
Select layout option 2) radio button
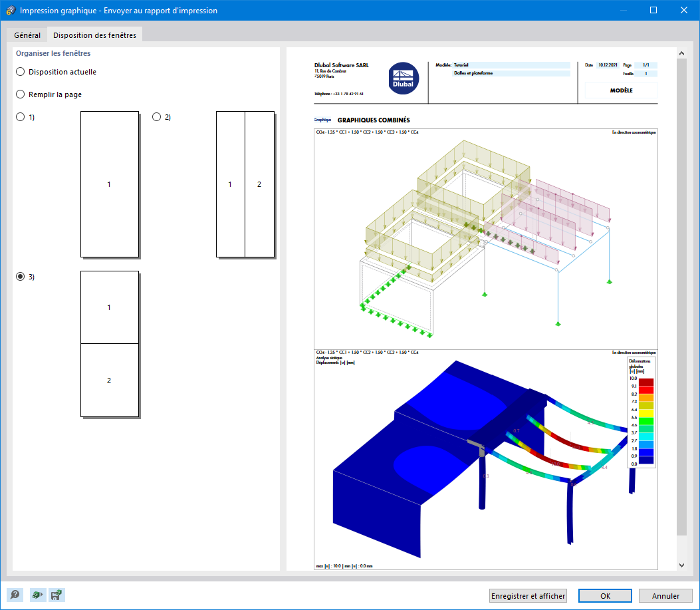coord(156,116)
